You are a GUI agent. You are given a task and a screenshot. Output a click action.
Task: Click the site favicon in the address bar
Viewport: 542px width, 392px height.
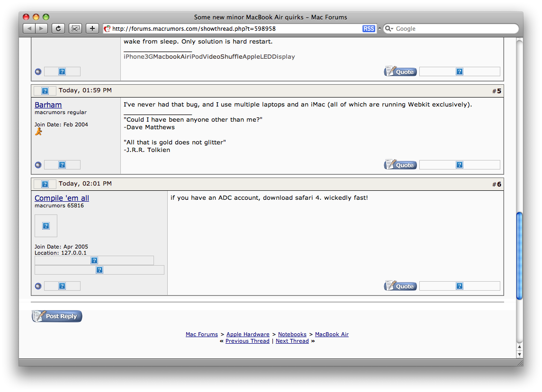[x=108, y=29]
